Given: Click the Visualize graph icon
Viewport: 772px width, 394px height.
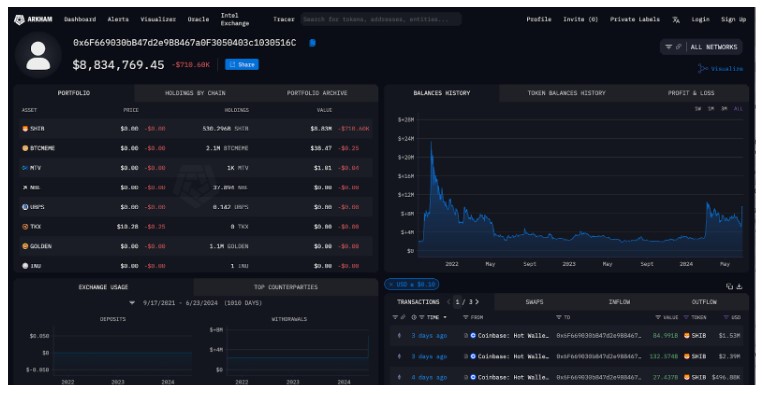Looking at the screenshot, I should point(703,68).
